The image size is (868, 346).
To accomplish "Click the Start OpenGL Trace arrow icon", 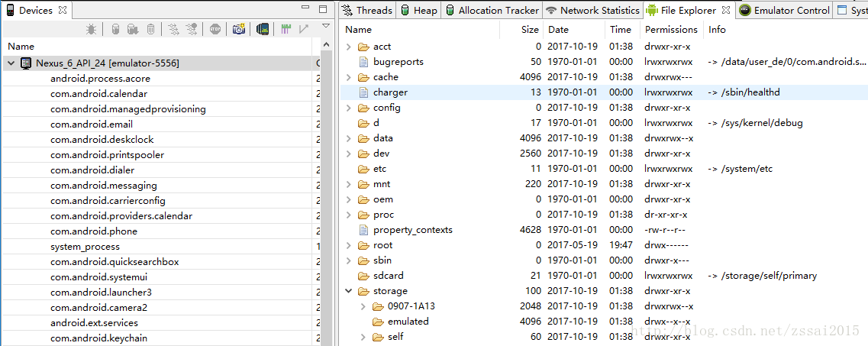I will (303, 29).
